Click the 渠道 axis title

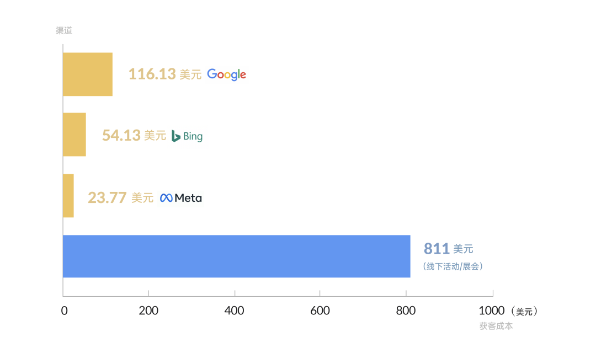pyautogui.click(x=64, y=30)
